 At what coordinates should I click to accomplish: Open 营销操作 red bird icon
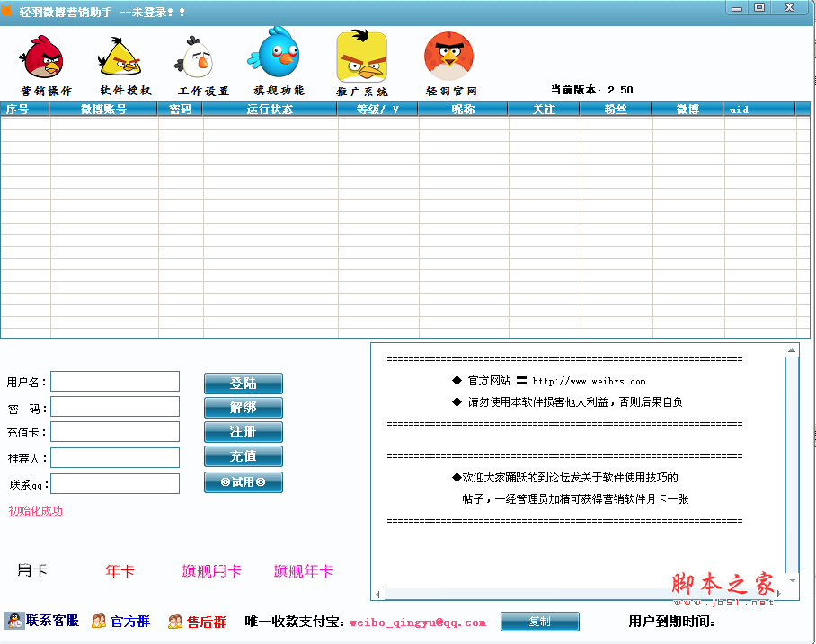pos(42,57)
